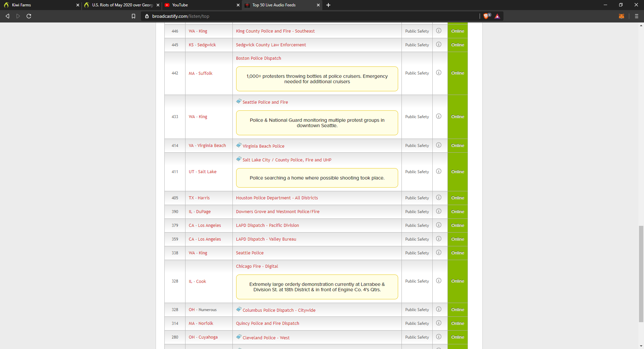Open King County Police and Fire - Southeast link
The height and width of the screenshot is (349, 644).
tap(275, 31)
